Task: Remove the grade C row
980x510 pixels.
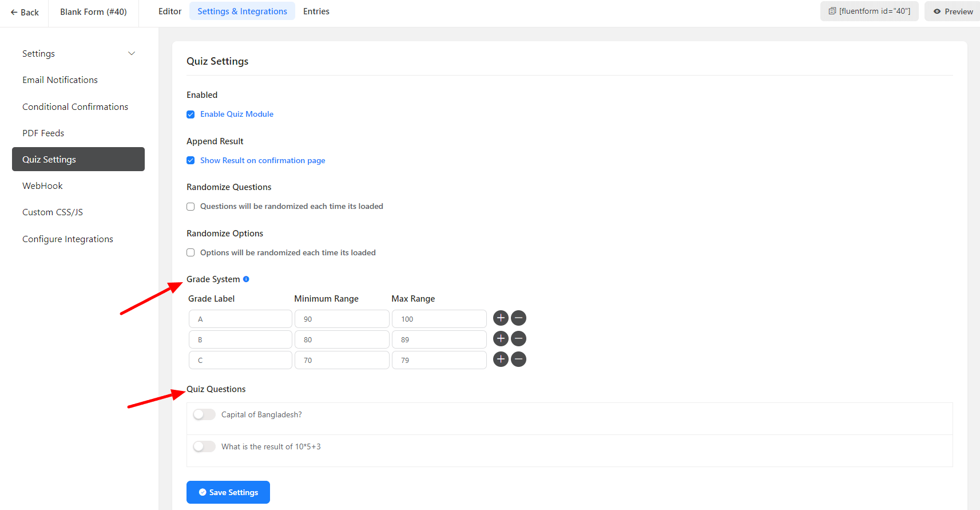Action: point(518,359)
